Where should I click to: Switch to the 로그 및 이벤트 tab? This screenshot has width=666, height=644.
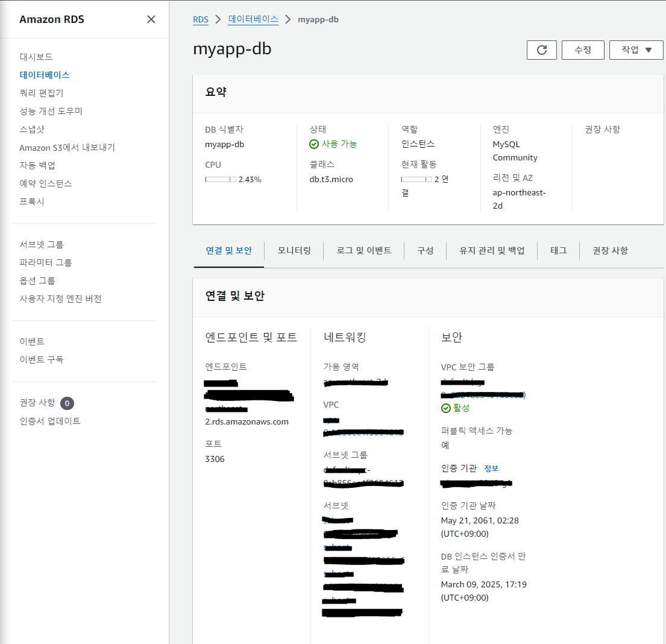point(364,251)
